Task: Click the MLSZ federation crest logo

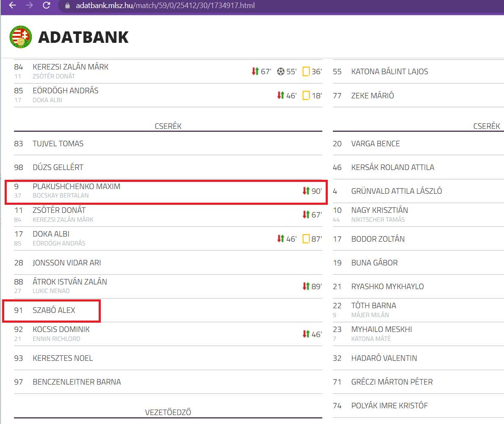Action: [x=21, y=37]
